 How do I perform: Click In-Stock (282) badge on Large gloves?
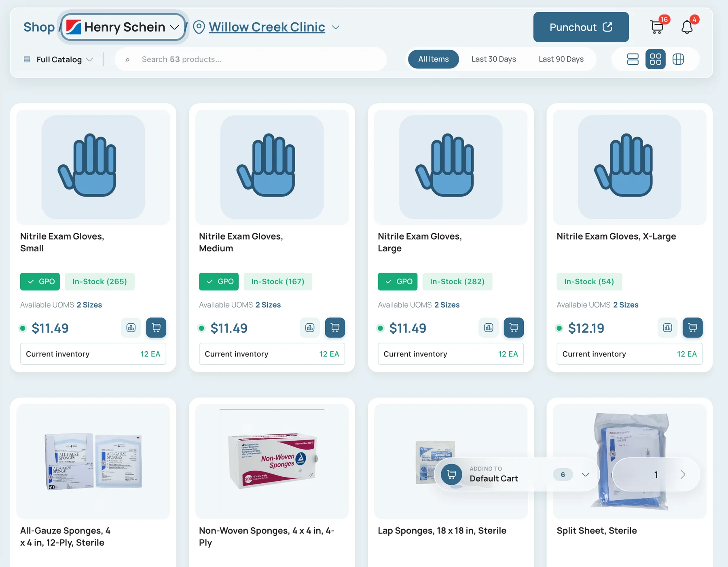[x=457, y=282]
